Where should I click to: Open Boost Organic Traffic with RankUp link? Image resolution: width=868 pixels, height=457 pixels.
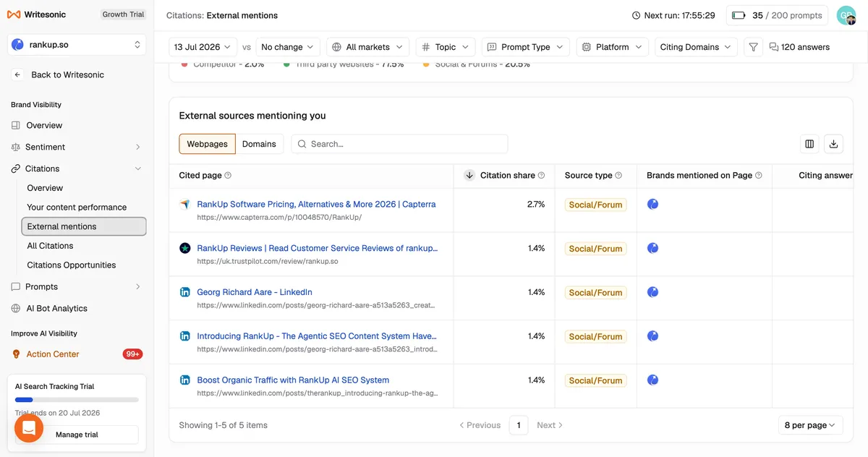click(x=293, y=380)
